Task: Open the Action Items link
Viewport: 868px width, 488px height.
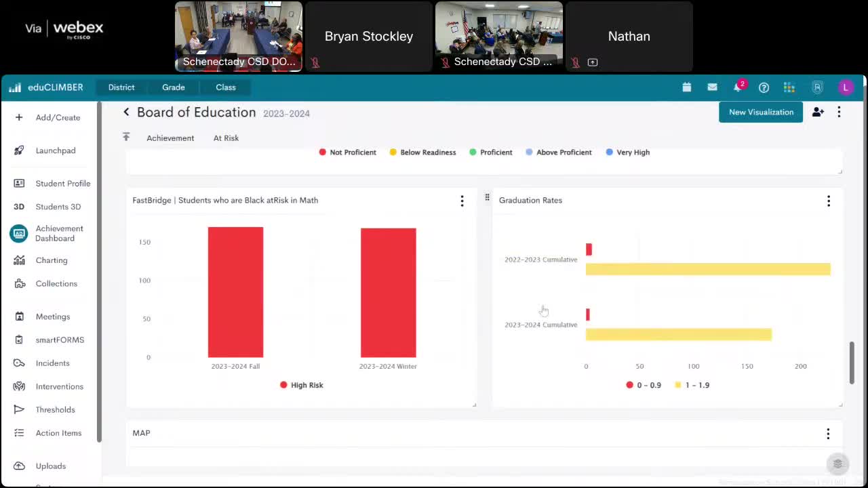Action: [x=58, y=433]
